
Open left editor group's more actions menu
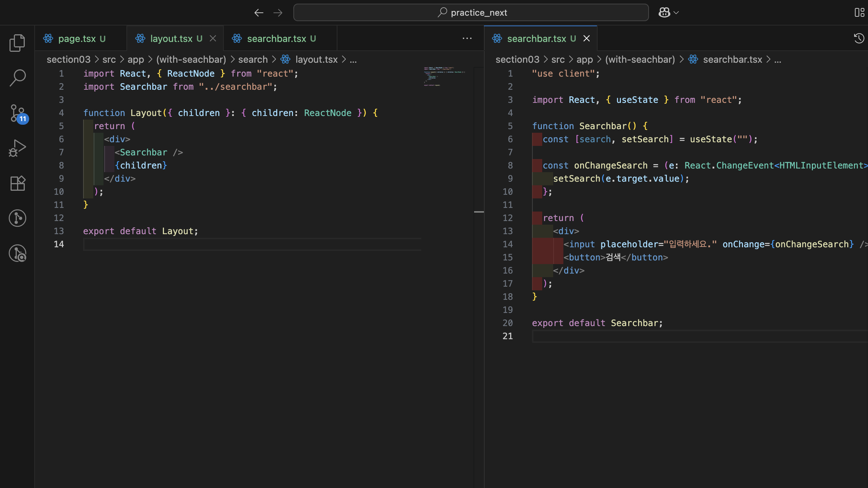point(467,38)
